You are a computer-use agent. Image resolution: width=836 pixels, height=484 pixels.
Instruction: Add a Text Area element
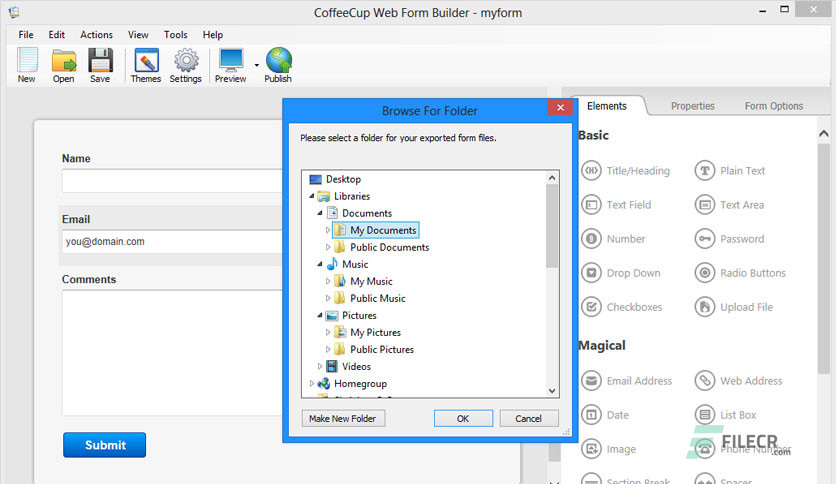(x=729, y=205)
